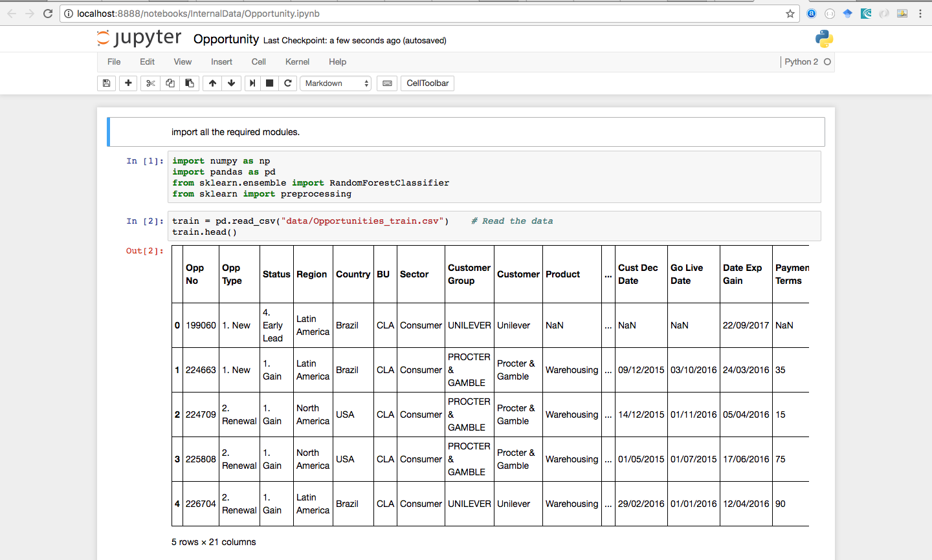
Task: Click the Jupyter logo
Action: tap(139, 39)
